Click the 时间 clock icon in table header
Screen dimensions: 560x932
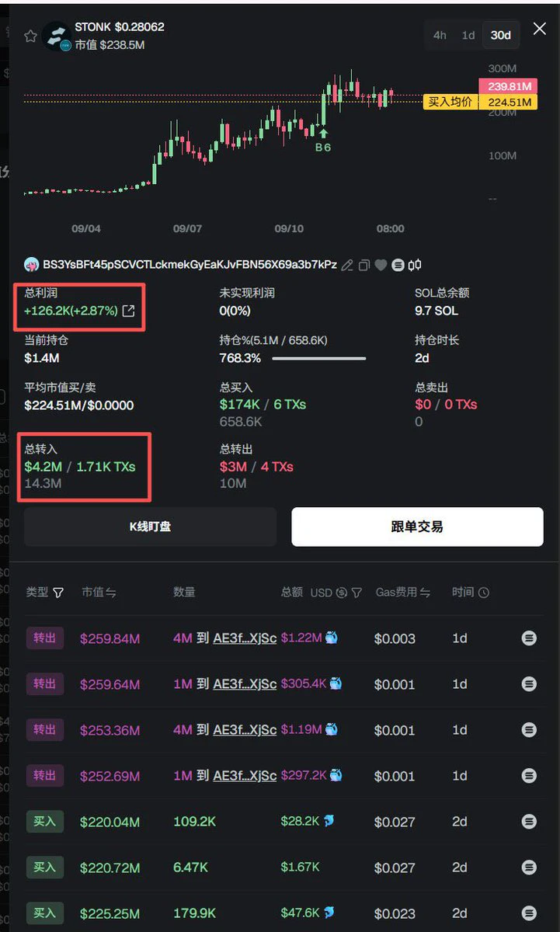484,593
